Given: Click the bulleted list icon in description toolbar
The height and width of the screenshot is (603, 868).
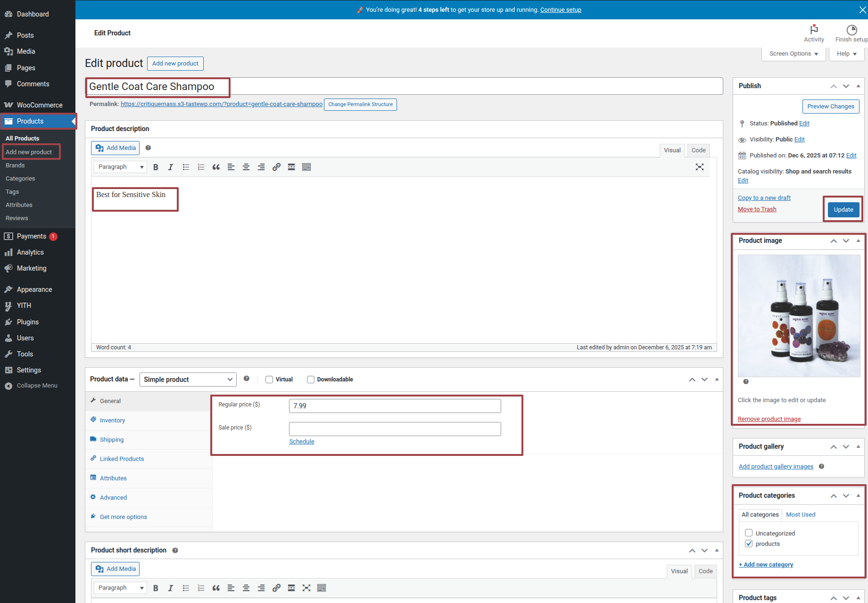Looking at the screenshot, I should pos(186,167).
